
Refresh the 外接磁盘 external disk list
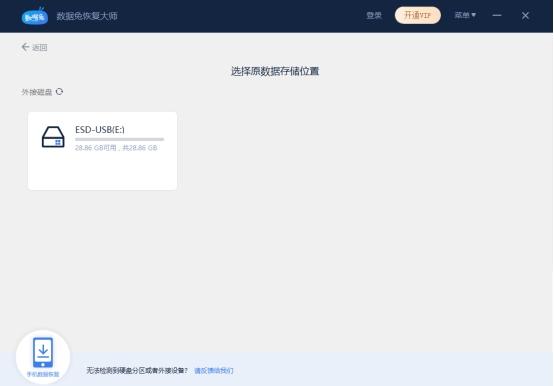coord(59,92)
